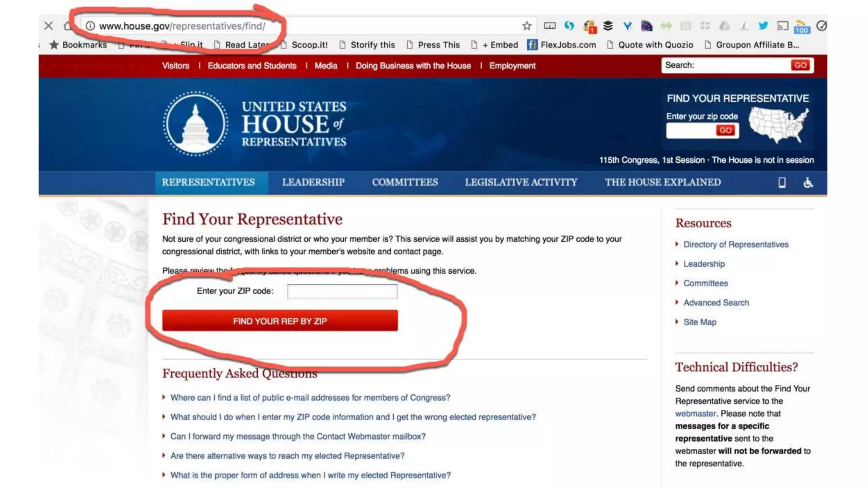
Task: Bookmark this page with the star icon
Action: point(527,26)
